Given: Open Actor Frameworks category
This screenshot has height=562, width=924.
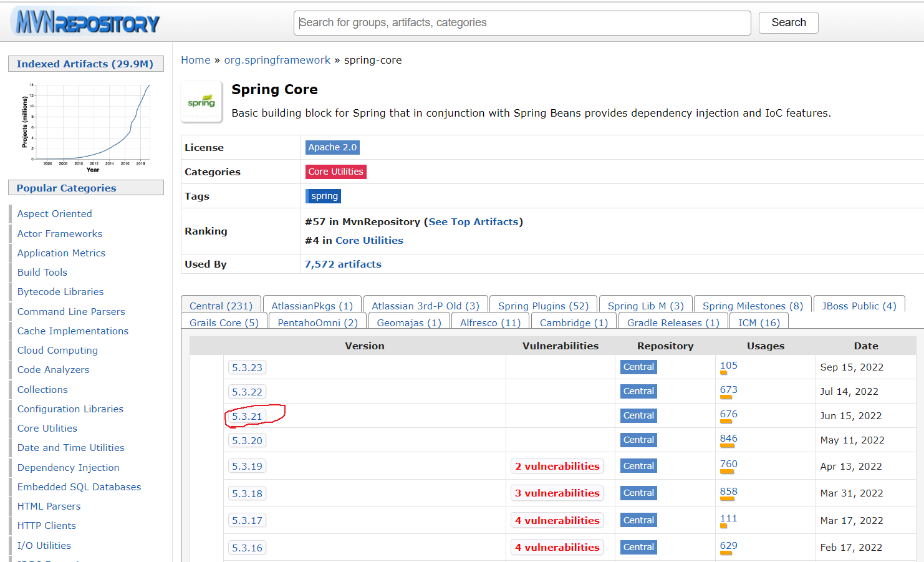Looking at the screenshot, I should click(x=60, y=233).
